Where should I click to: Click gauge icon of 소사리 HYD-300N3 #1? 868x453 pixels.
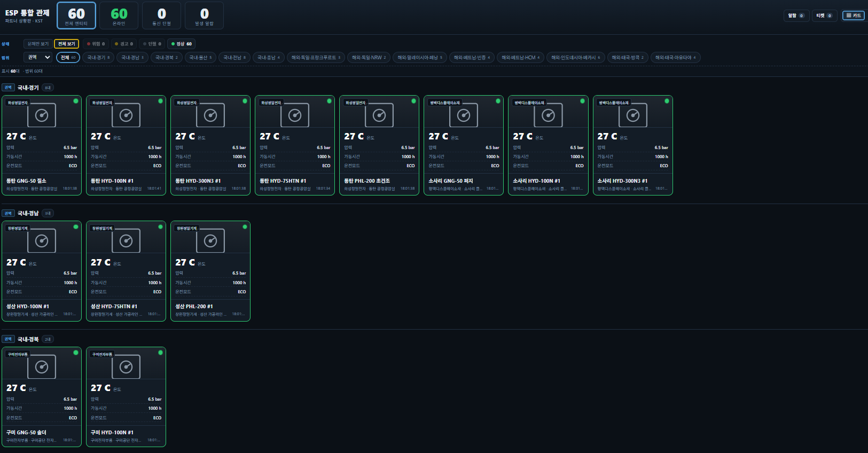pyautogui.click(x=633, y=115)
